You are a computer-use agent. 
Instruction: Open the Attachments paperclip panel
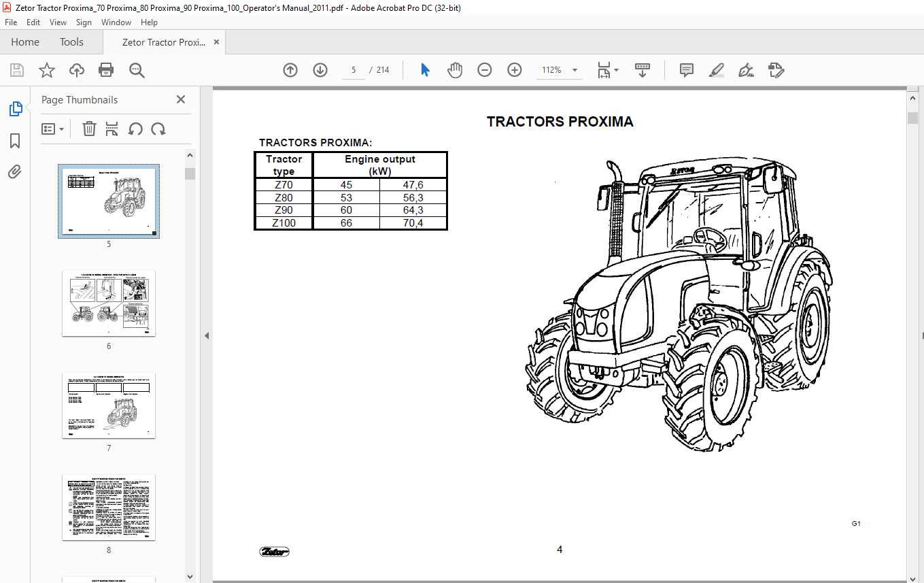pos(15,172)
